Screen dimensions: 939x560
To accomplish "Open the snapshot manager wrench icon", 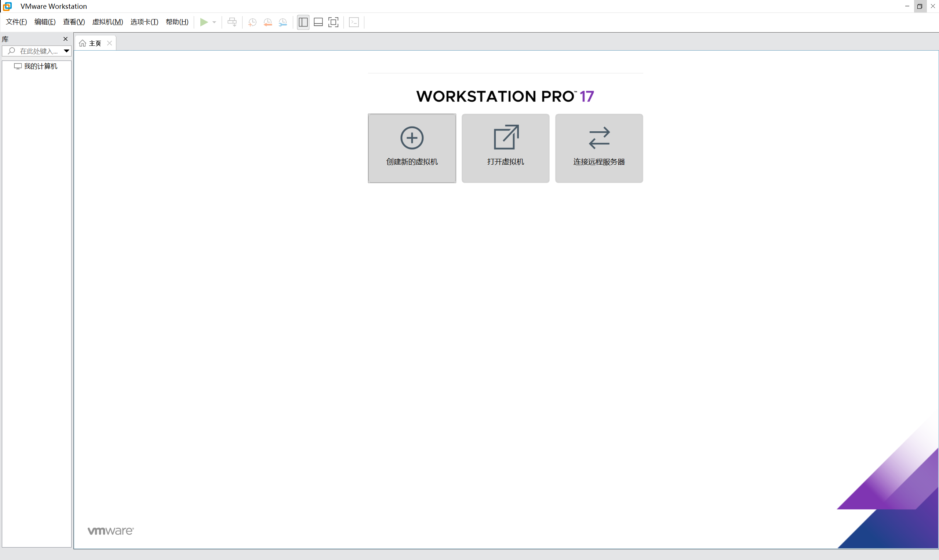I will (x=283, y=22).
